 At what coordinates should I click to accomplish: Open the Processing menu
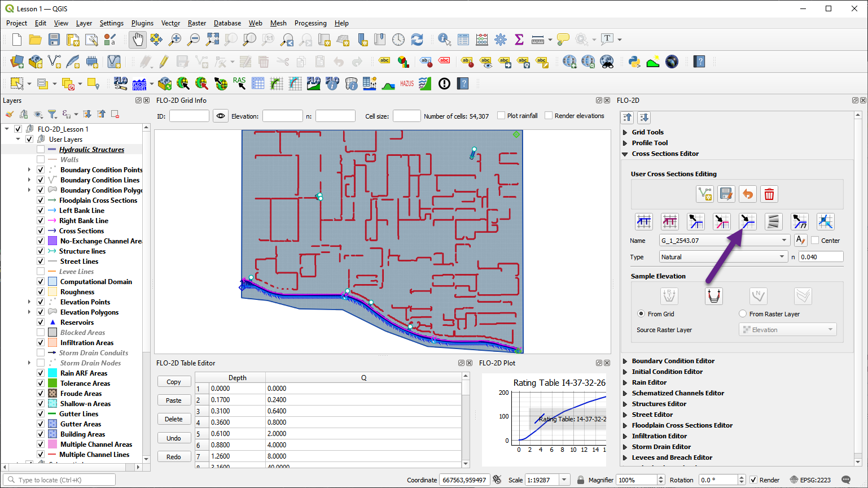point(310,23)
